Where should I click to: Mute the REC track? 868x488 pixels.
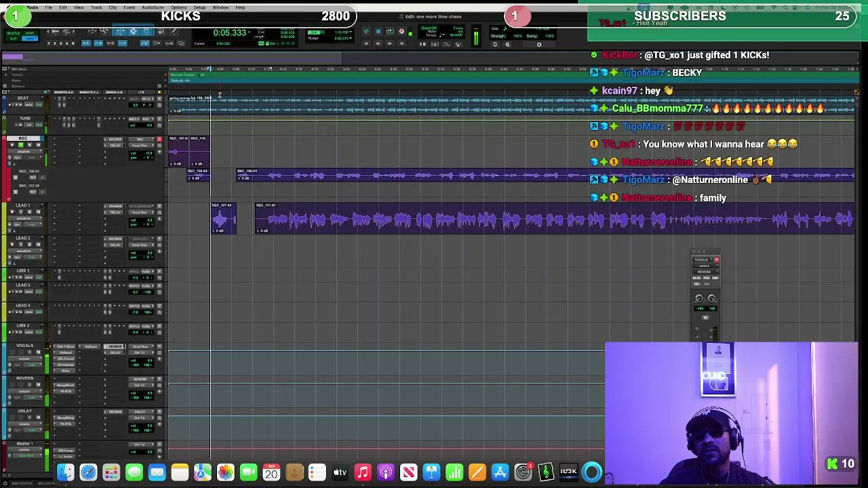(38, 144)
